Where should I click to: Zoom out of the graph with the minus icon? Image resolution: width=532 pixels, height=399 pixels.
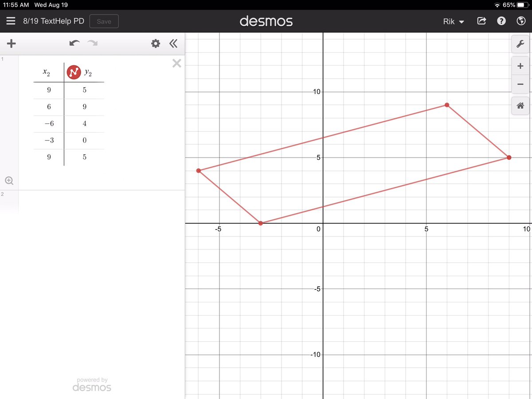pyautogui.click(x=520, y=84)
